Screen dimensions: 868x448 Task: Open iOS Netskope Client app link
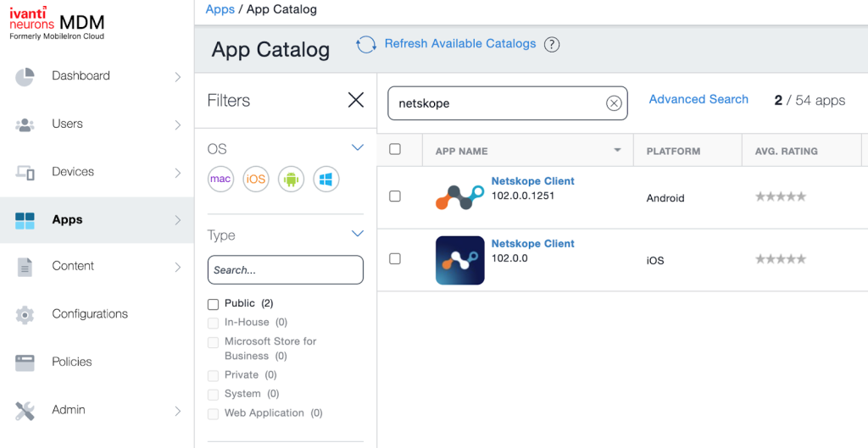[533, 243]
